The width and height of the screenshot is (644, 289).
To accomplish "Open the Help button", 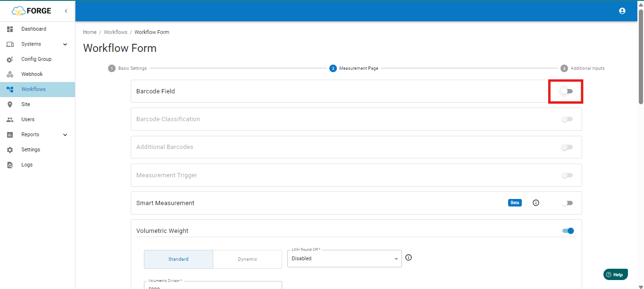I will tap(615, 274).
